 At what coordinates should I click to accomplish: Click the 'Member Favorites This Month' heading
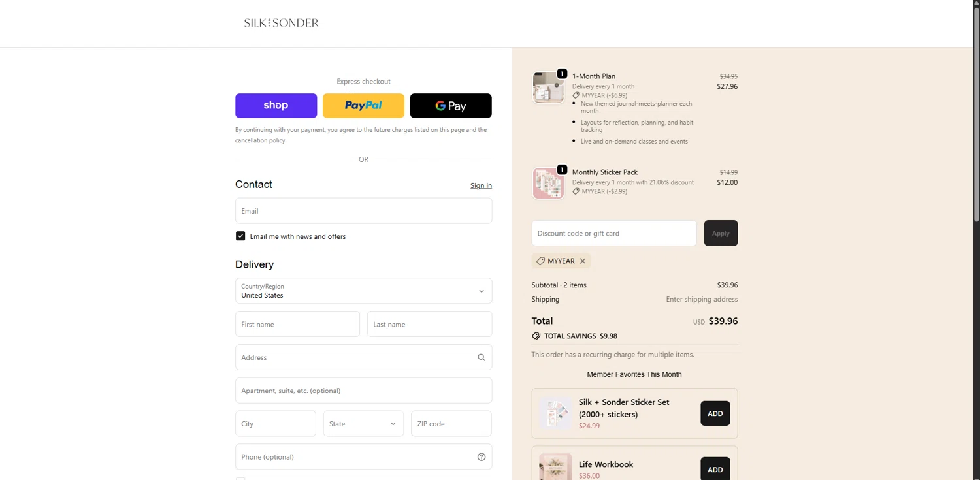634,374
